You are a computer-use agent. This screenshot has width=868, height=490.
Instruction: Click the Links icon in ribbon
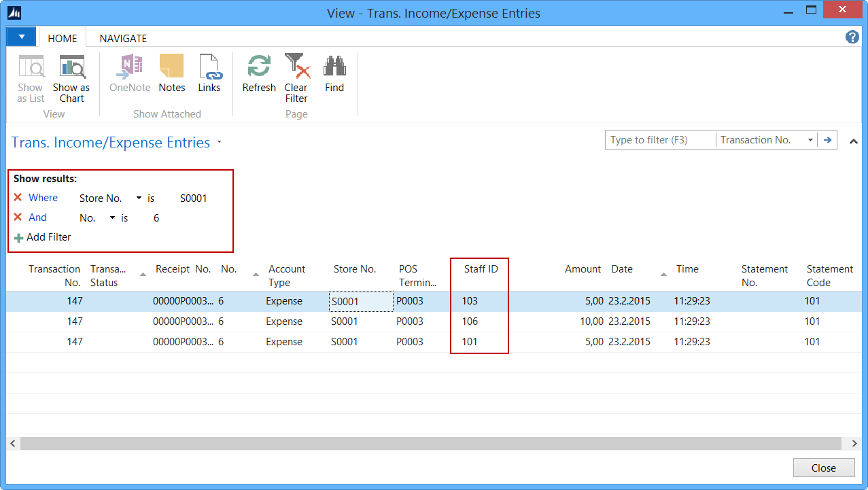(x=209, y=68)
